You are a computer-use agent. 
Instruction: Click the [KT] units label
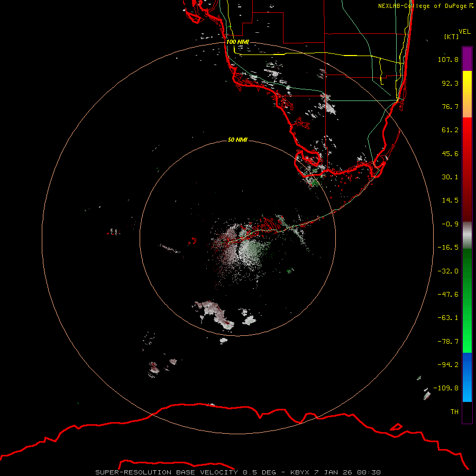click(x=452, y=36)
